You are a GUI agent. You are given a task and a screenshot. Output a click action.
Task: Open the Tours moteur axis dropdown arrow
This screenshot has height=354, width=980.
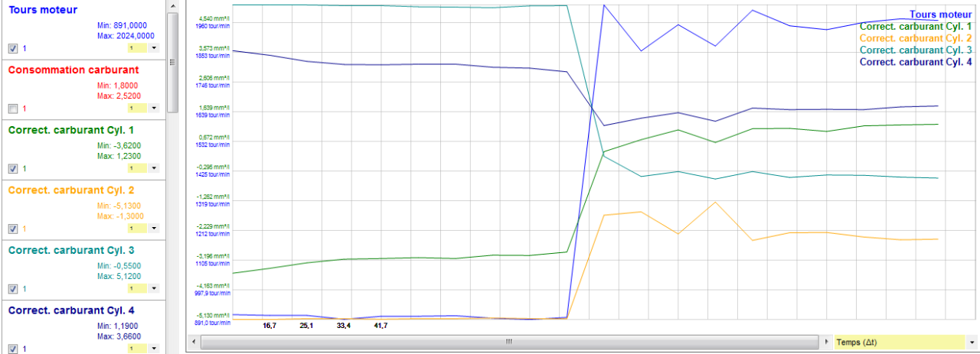click(x=154, y=48)
